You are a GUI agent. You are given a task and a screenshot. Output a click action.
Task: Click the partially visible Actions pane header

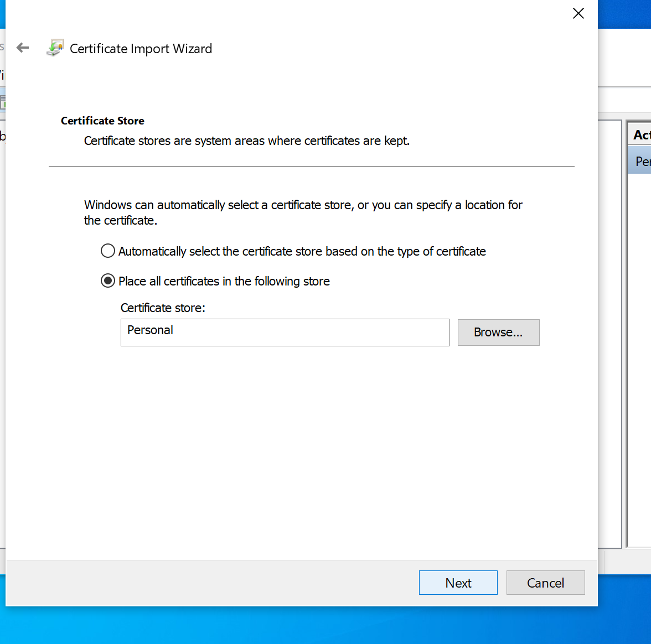tap(640, 134)
